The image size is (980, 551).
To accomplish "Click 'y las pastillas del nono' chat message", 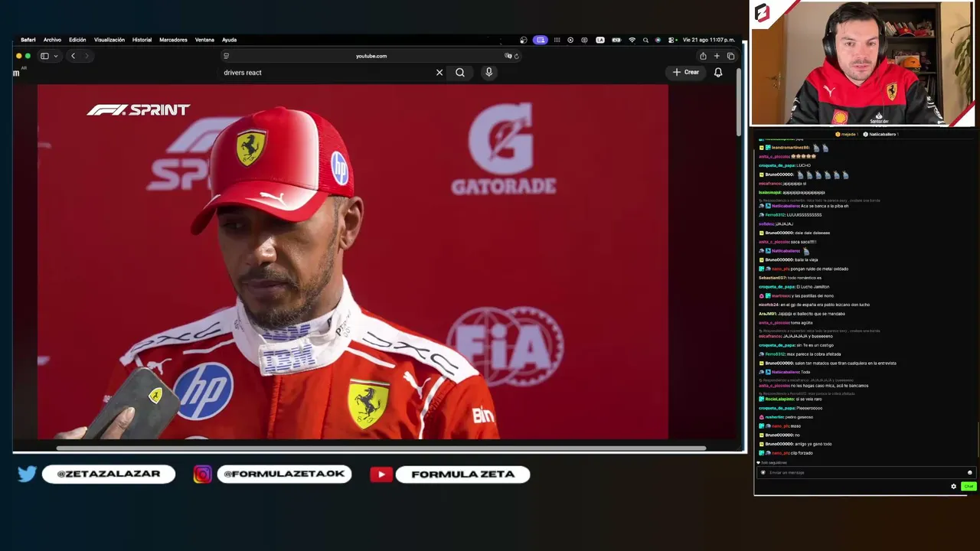I will coord(813,296).
